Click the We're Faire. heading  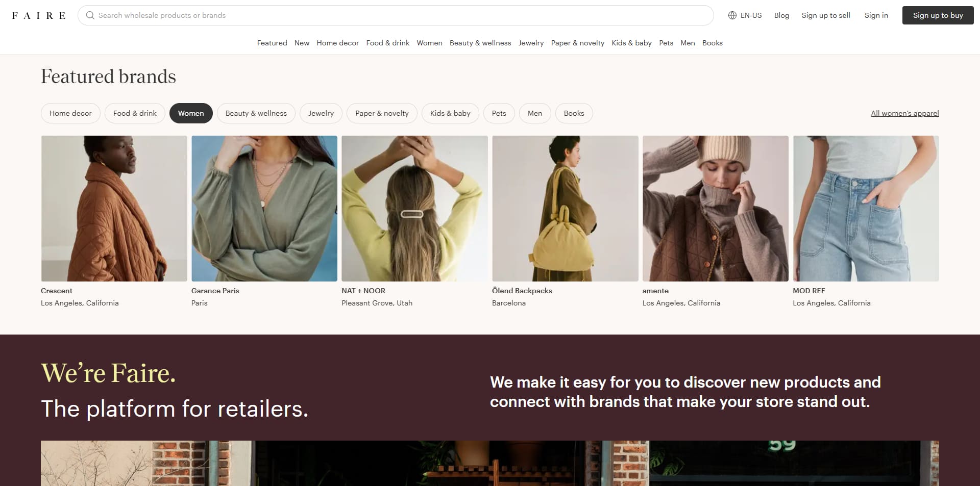[x=108, y=373]
